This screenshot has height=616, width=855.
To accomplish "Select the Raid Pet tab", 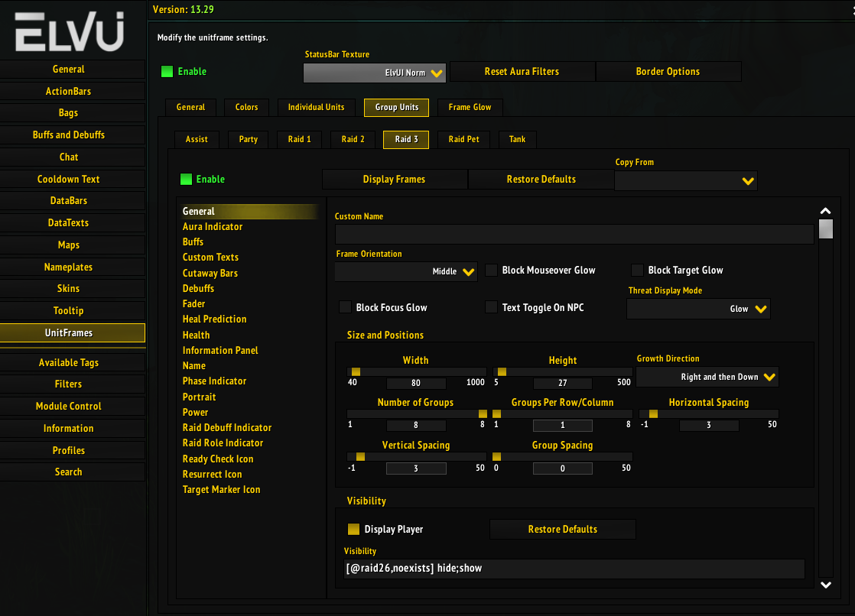I will [463, 139].
